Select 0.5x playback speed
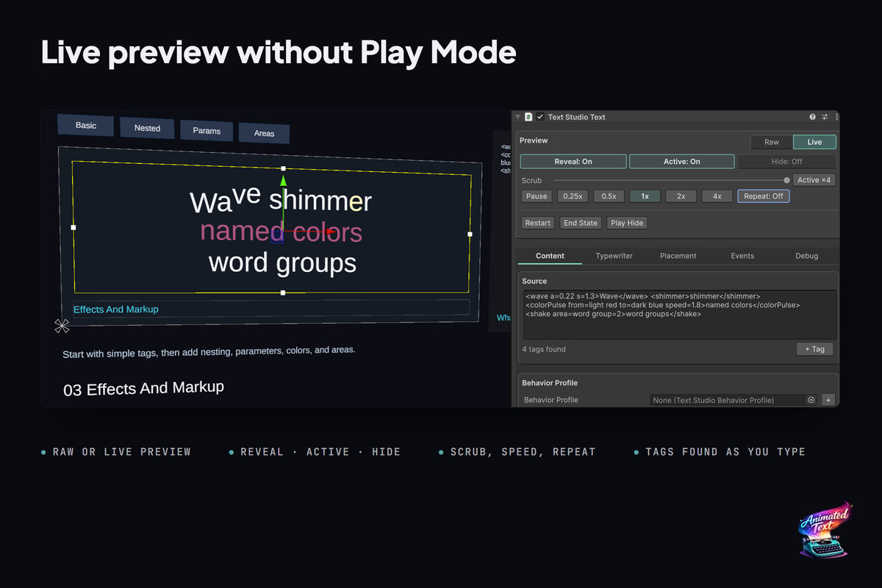 609,196
